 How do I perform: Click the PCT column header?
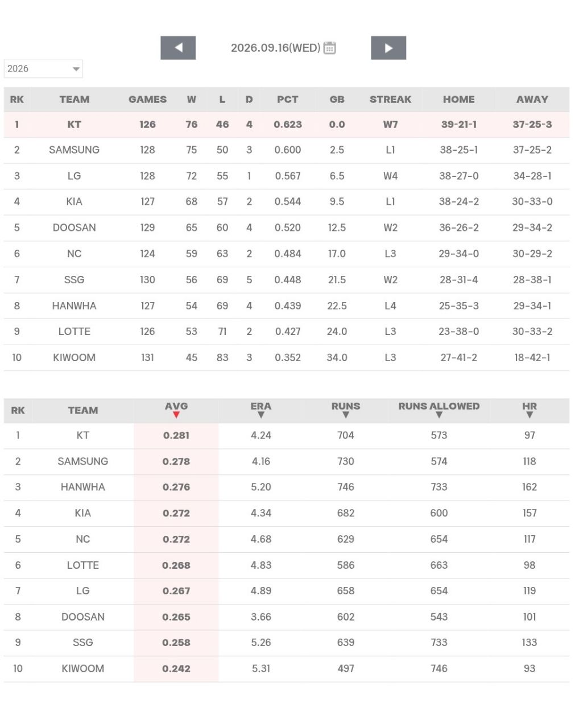coord(288,100)
